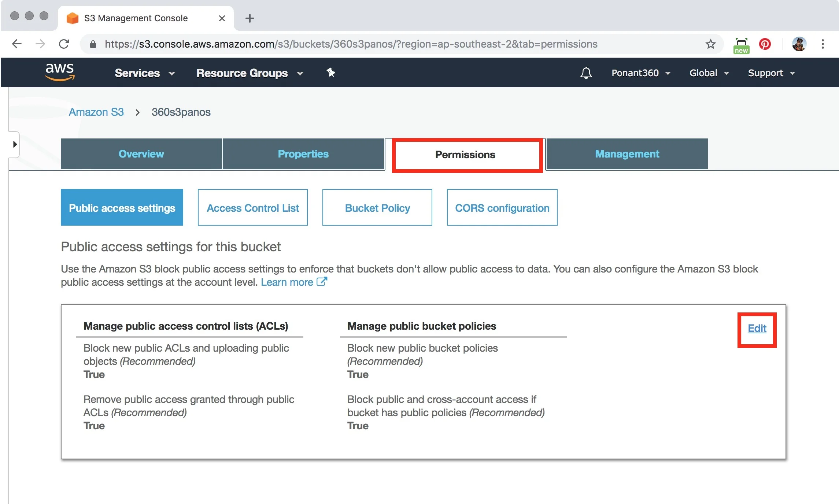Click 'Manage public bucket policies' heading
The height and width of the screenshot is (504, 839).
pos(422,326)
